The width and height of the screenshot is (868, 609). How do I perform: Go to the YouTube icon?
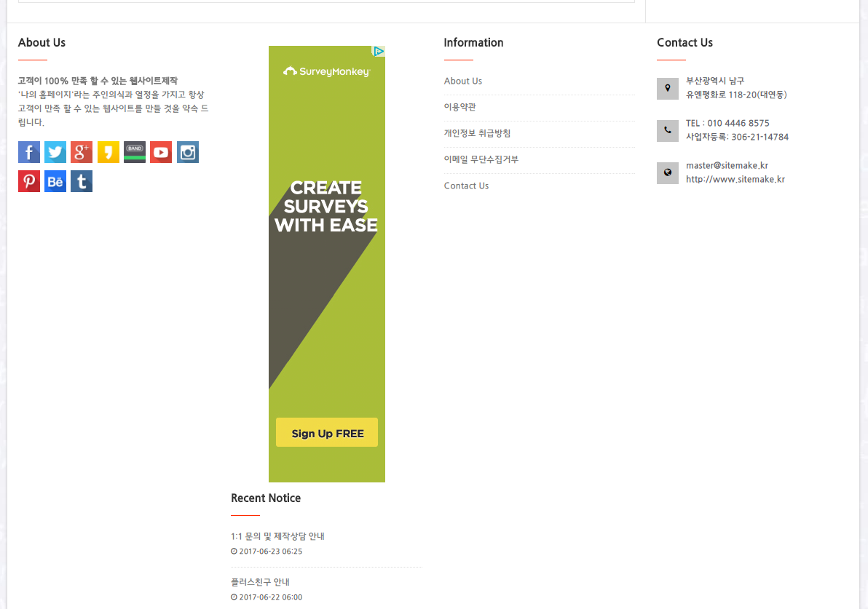(161, 152)
